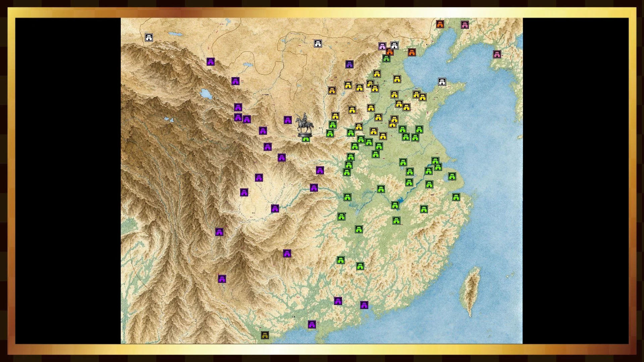Screen dimensions: 644x362
Task: Click the white castle icon in the map's northwest corner
Action: [x=149, y=38]
